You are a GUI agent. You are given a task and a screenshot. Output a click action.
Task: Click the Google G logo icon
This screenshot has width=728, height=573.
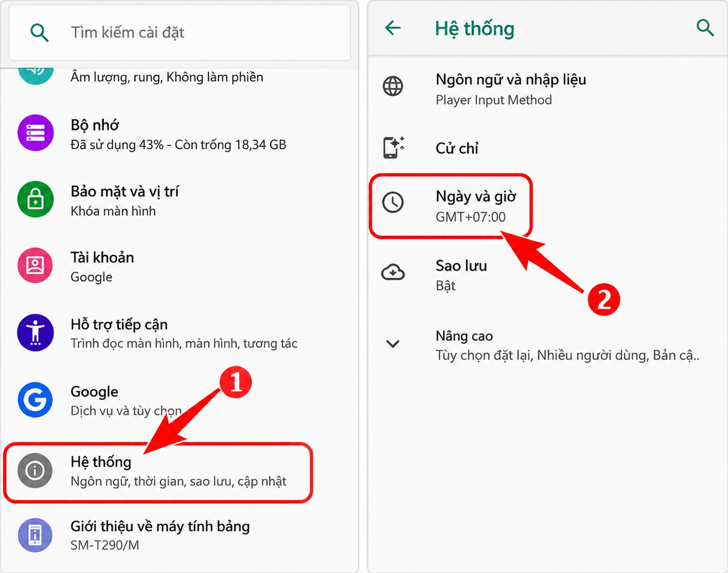coord(36,400)
